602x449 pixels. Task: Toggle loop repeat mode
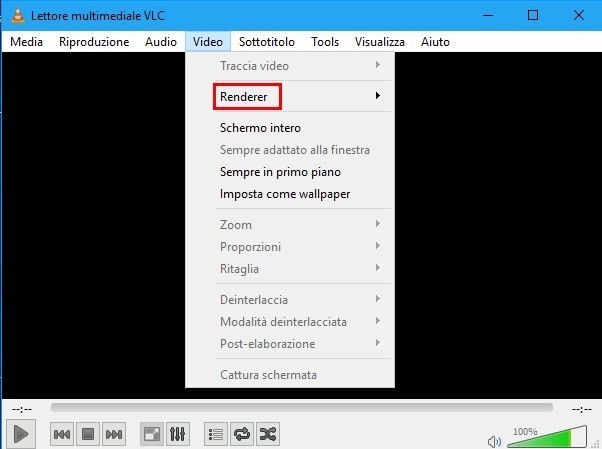(x=241, y=434)
